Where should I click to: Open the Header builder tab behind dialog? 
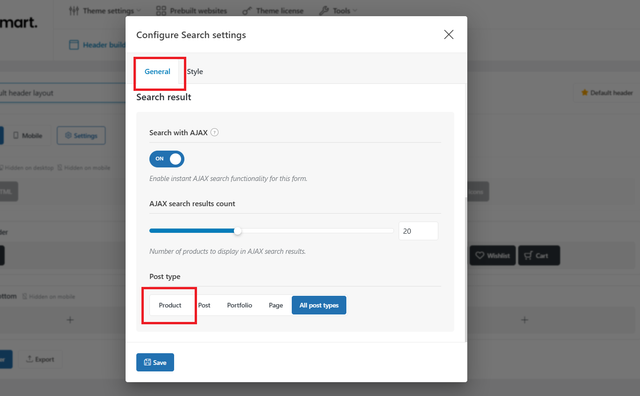click(x=97, y=45)
